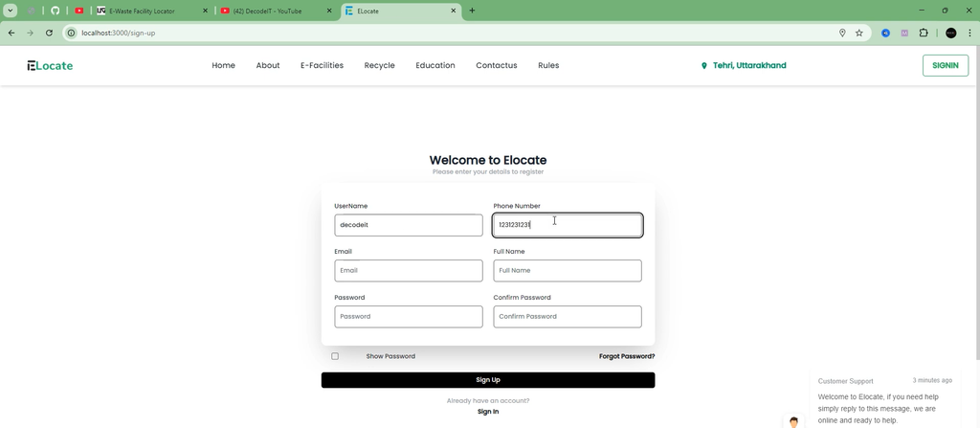Click the Show Password label text

click(x=390, y=356)
